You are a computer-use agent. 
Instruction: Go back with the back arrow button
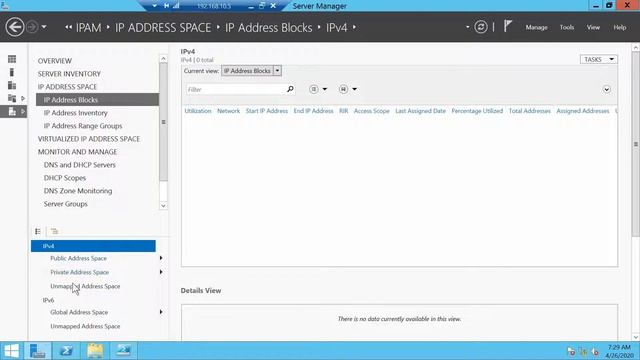click(15, 27)
